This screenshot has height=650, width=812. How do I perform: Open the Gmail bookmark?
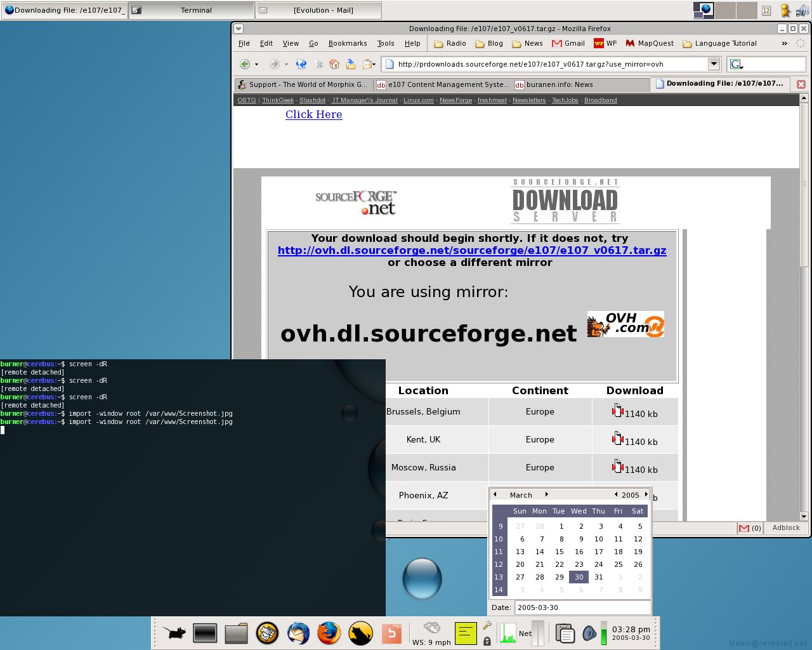[568, 43]
